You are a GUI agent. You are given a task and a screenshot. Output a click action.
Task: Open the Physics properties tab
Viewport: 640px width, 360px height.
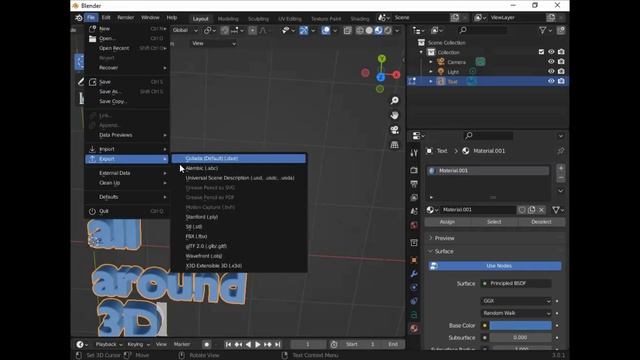click(x=414, y=301)
